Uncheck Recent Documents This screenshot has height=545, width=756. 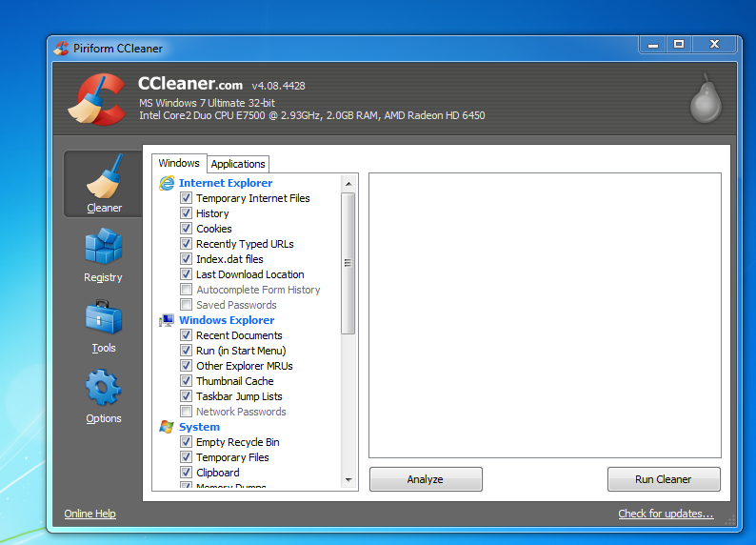click(x=186, y=334)
